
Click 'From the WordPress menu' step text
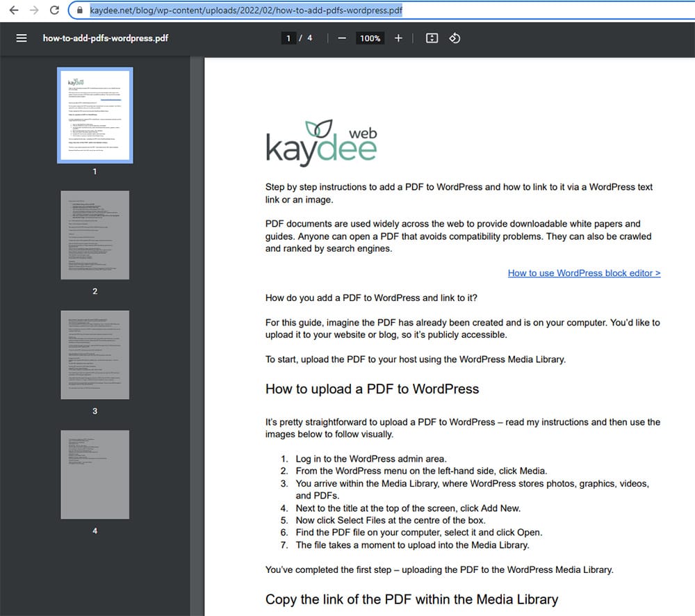point(422,471)
